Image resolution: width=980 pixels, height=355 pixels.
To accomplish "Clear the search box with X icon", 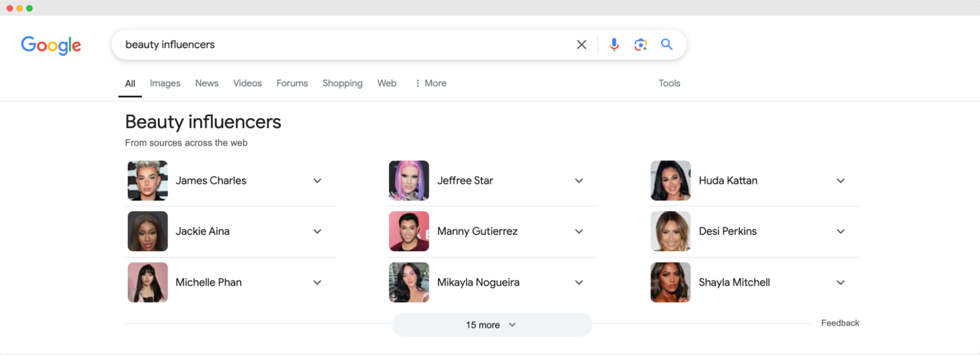I will [581, 45].
